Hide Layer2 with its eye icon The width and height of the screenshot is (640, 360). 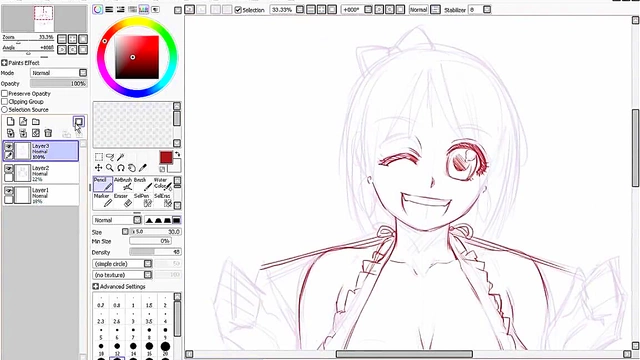point(9,168)
